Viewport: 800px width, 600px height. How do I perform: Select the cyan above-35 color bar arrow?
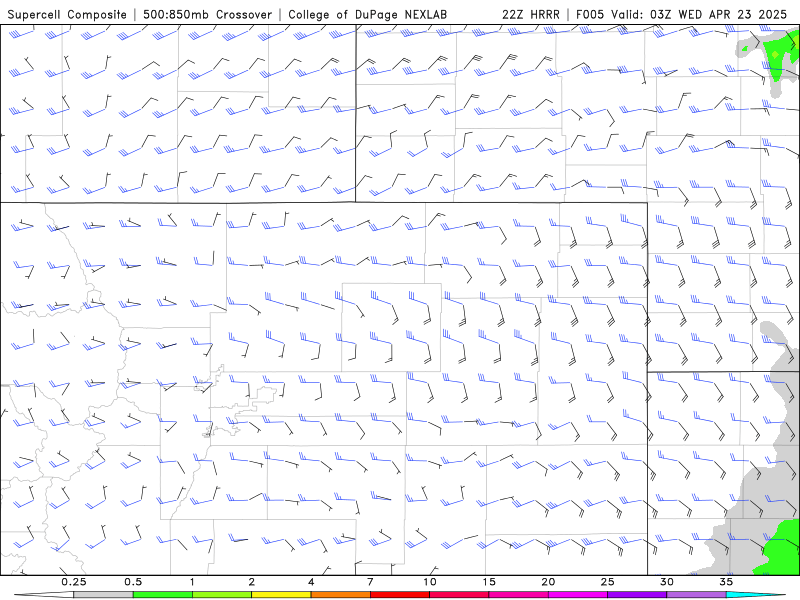point(756,595)
